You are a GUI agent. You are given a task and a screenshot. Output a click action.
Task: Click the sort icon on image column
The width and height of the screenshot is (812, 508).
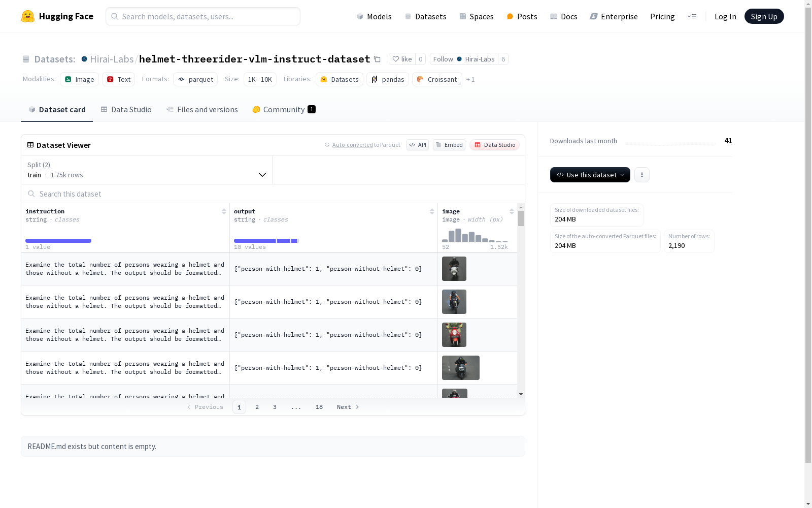(x=512, y=211)
